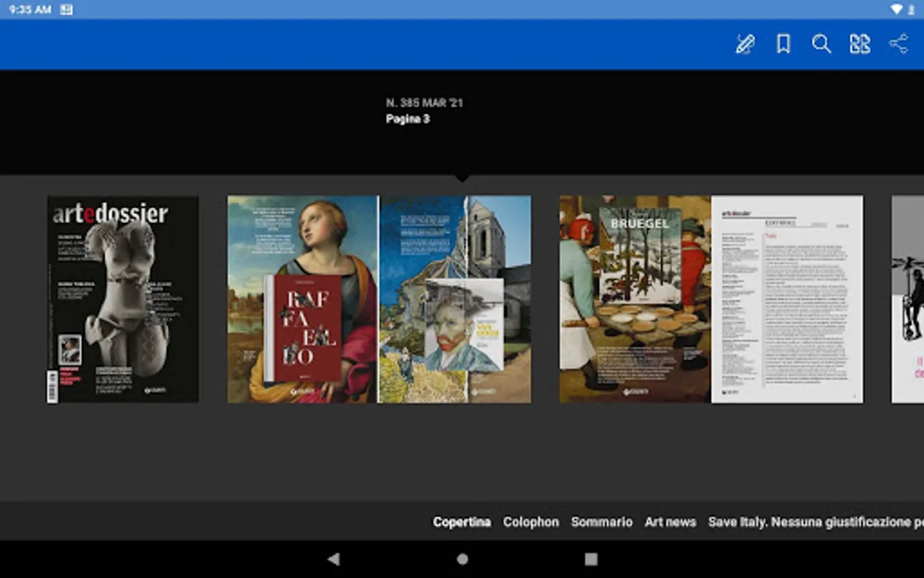Viewport: 924px width, 578px height.
Task: Bookmark this page with the bookmark icon
Action: point(783,44)
